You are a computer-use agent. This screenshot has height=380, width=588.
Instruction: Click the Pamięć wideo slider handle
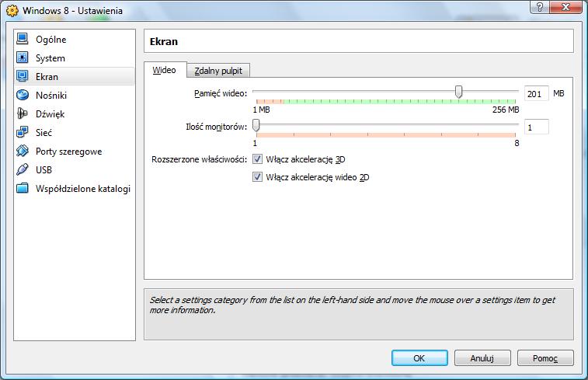point(459,92)
